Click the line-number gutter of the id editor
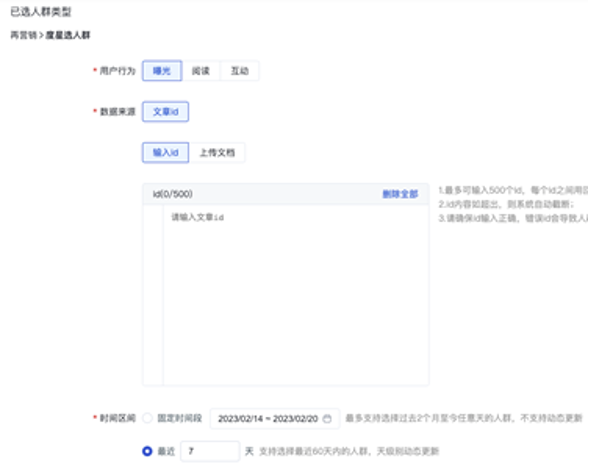 [x=153, y=295]
